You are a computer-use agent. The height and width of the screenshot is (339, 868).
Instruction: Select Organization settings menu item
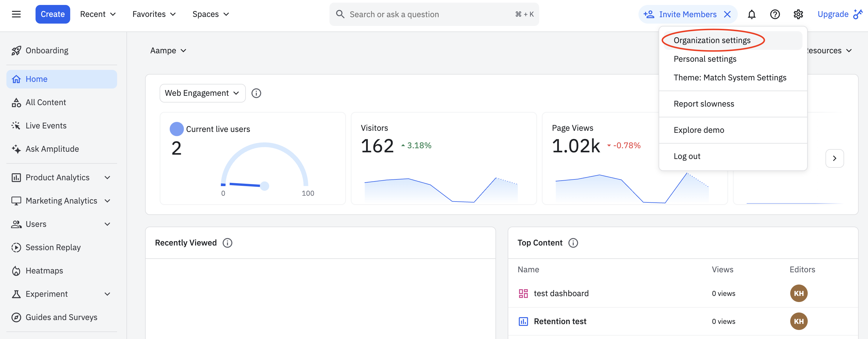click(712, 40)
